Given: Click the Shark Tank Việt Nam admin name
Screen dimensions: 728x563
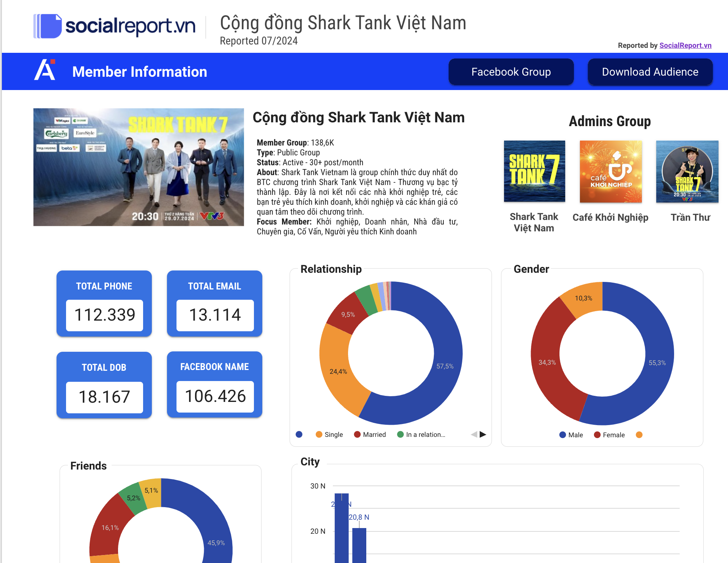Looking at the screenshot, I should coord(534,222).
